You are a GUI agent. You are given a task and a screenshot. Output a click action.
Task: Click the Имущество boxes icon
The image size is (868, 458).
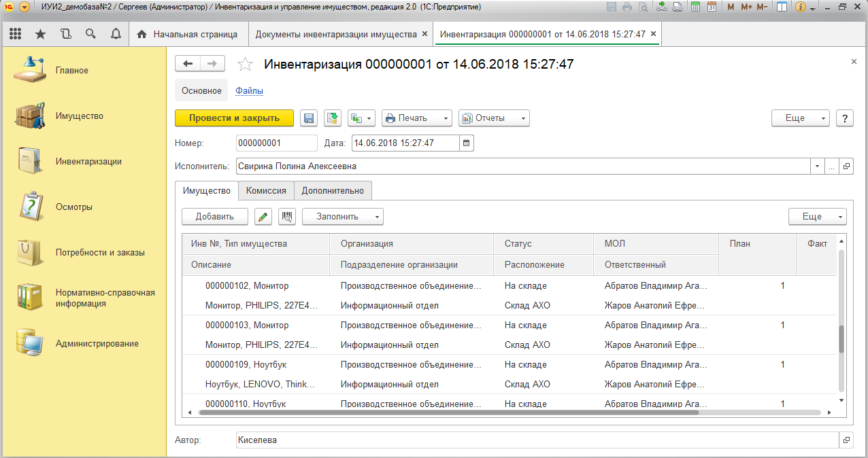31,116
